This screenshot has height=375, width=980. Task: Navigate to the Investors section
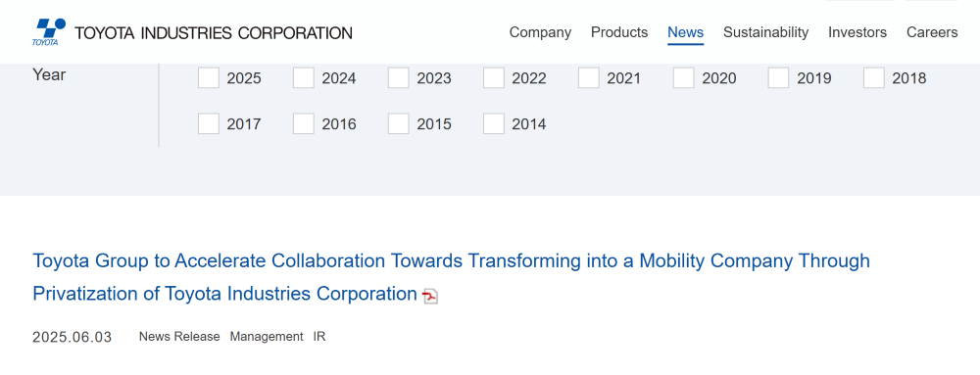pos(857,32)
